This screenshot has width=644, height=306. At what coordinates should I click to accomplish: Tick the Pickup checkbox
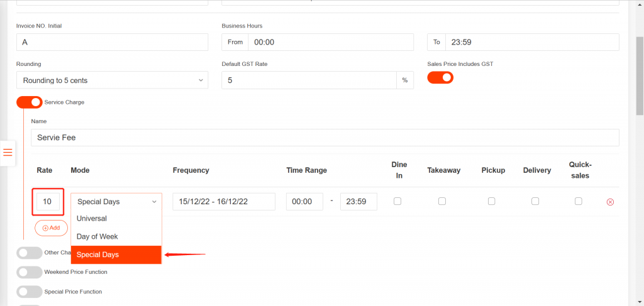(491, 201)
